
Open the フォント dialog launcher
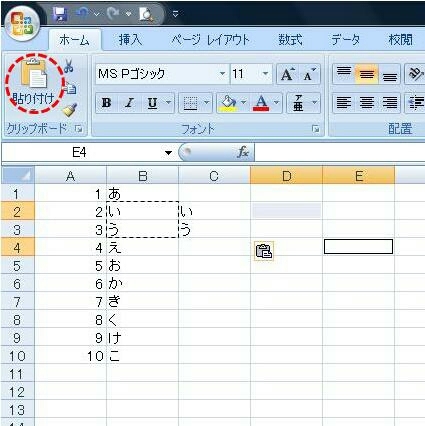[316, 129]
